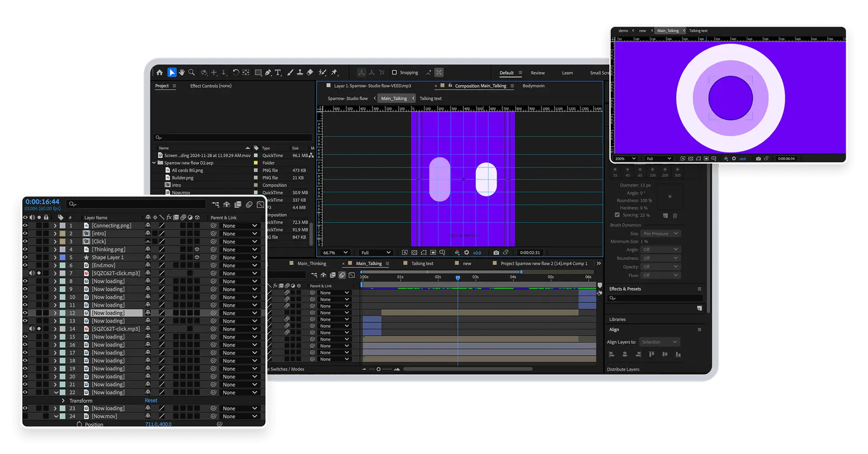The image size is (868, 454).
Task: Click Motion Blur enable icon in floating layer panel
Action: pyautogui.click(x=249, y=205)
